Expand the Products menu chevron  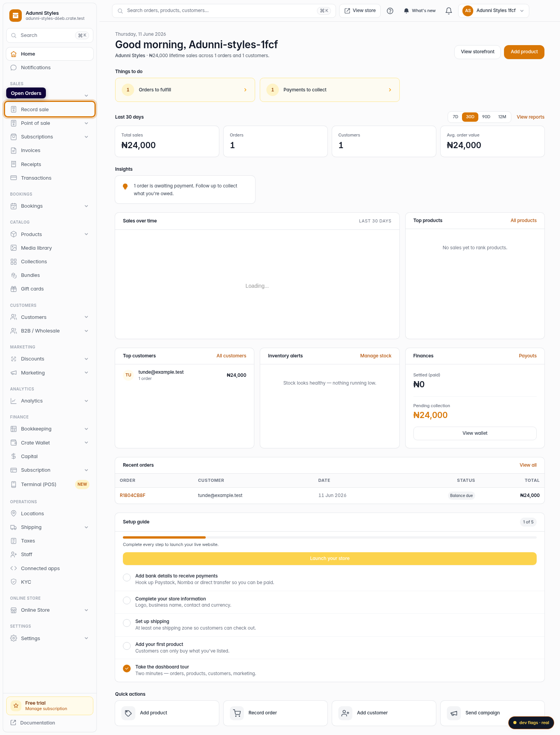(x=86, y=234)
